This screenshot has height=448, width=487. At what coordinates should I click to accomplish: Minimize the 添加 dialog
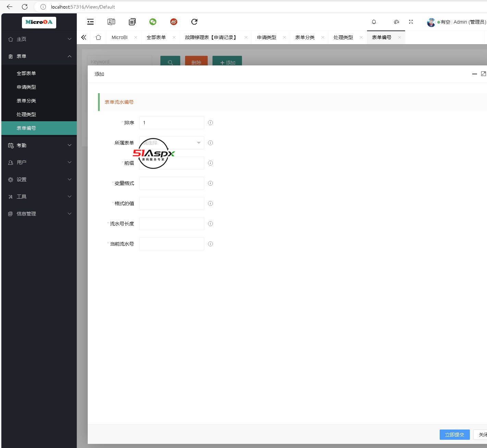point(475,74)
